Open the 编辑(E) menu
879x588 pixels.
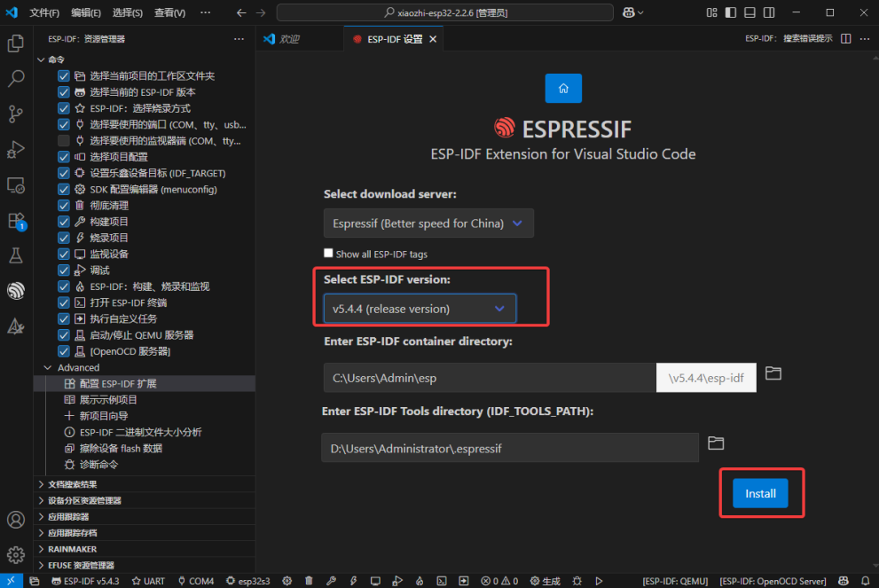(86, 12)
